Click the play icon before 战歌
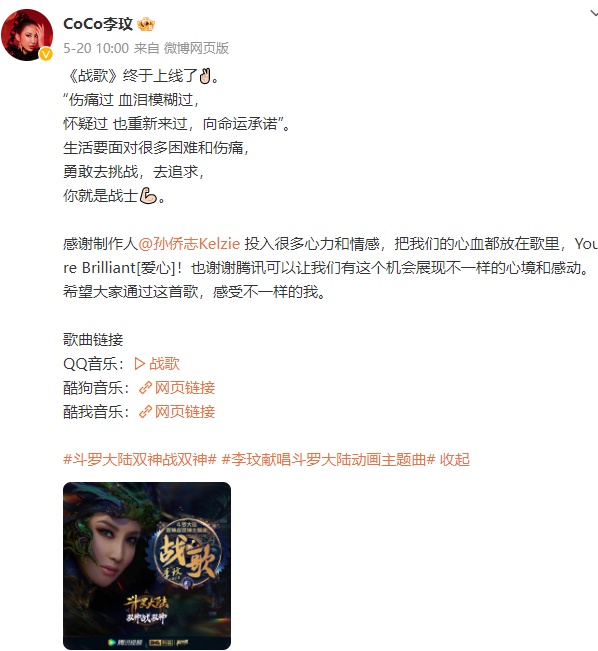The image size is (598, 651). [x=140, y=364]
